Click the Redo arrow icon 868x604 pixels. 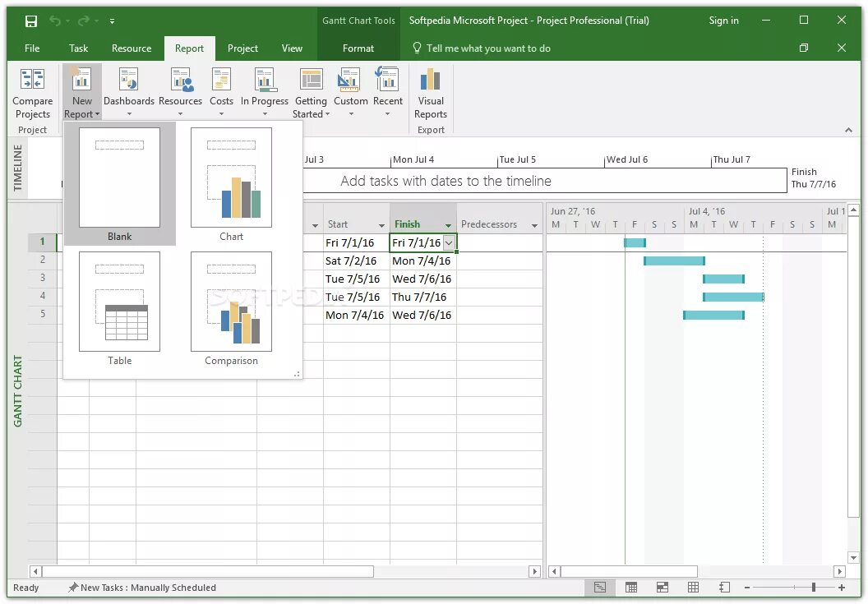point(84,21)
